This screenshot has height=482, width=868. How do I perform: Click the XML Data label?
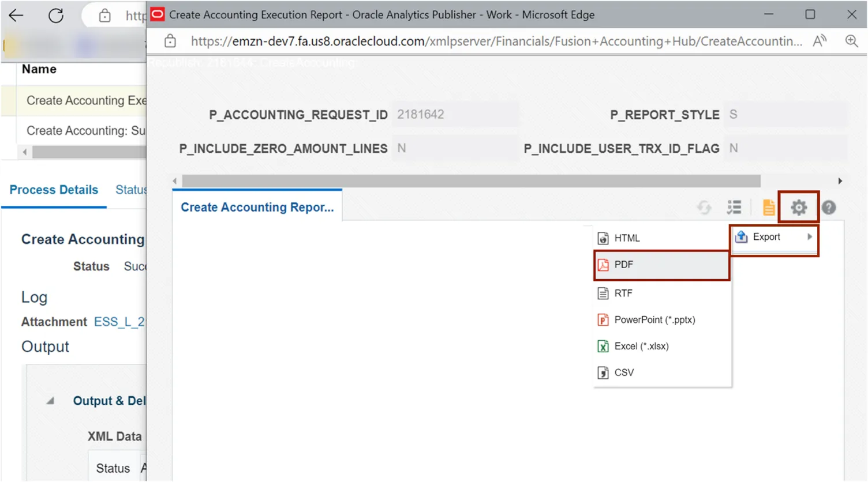(115, 436)
